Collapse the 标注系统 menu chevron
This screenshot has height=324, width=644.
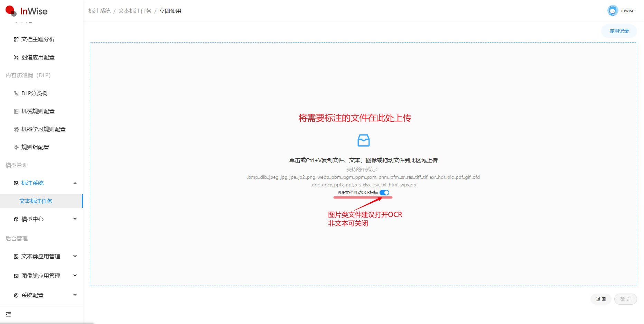click(x=75, y=183)
